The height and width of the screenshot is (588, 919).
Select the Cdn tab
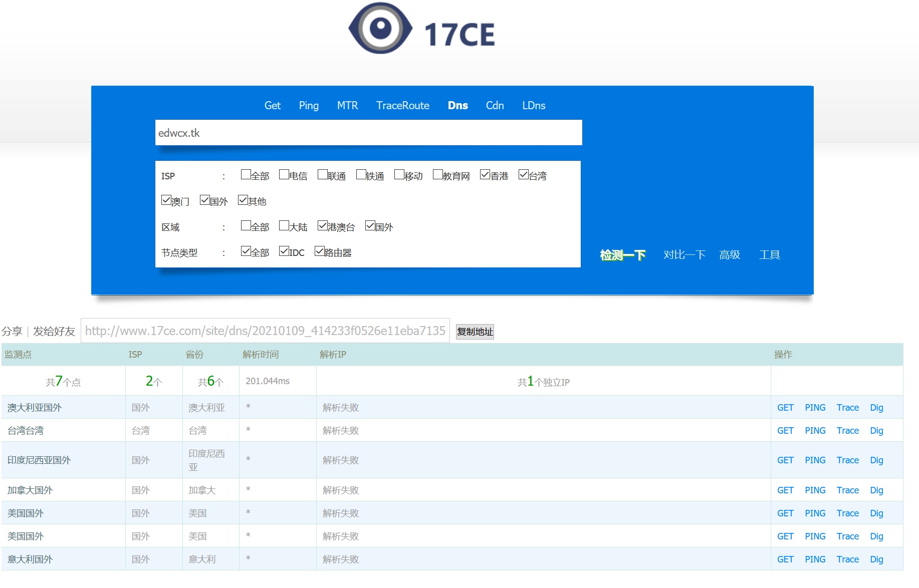point(495,106)
